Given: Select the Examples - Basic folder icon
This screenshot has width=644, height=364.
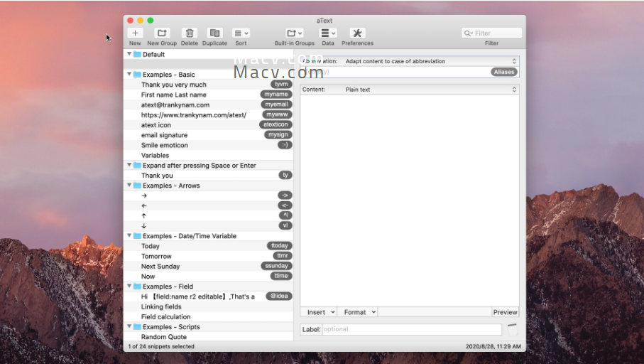Looking at the screenshot, I should coord(137,75).
